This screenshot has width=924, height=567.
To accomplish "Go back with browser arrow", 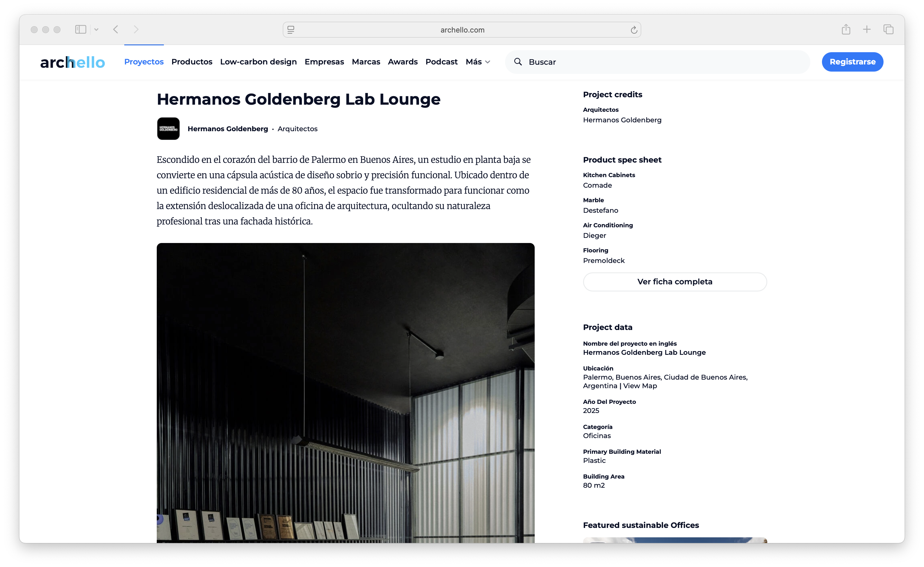I will 116,29.
